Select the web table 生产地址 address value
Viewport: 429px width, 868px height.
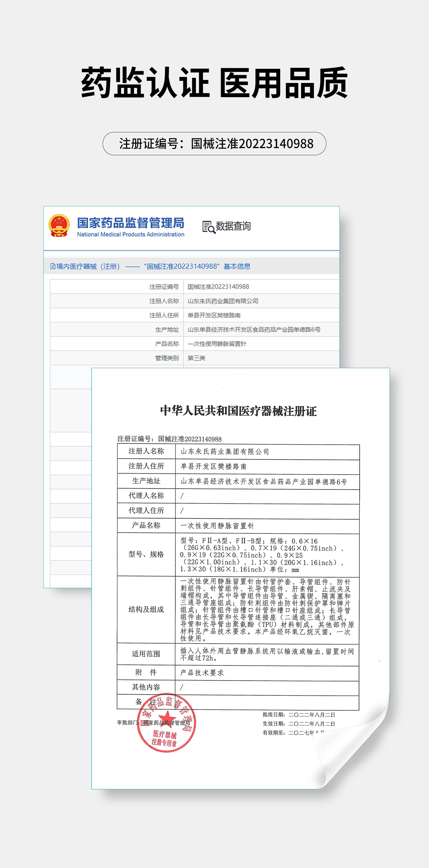(x=254, y=330)
